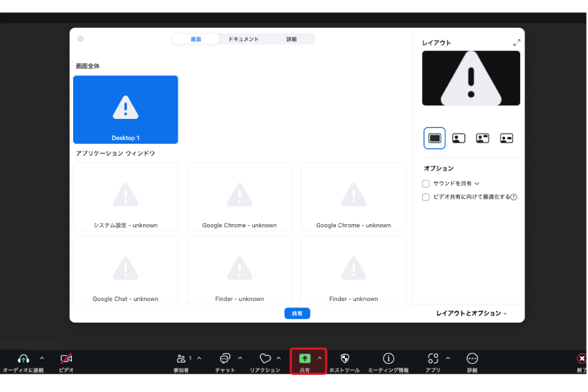Click the reactions (リアクション) heart icon
The width and height of the screenshot is (588, 392).
point(265,359)
